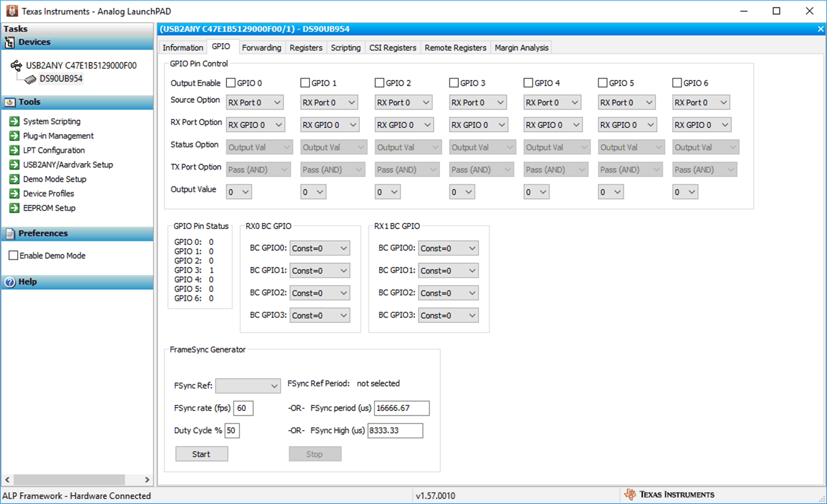
Task: Open GPIO 0 Output Value dropdown
Action: click(x=239, y=192)
